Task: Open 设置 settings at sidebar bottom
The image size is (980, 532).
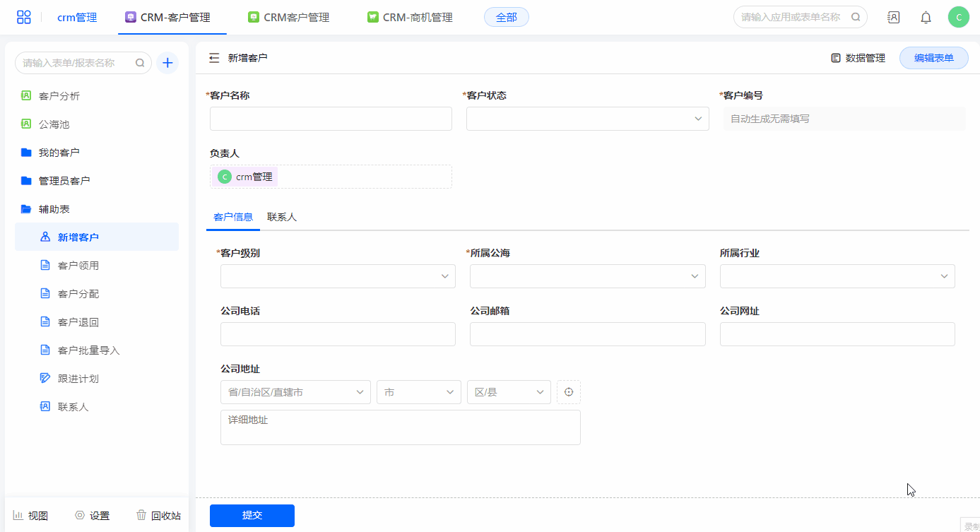Action: coord(93,516)
